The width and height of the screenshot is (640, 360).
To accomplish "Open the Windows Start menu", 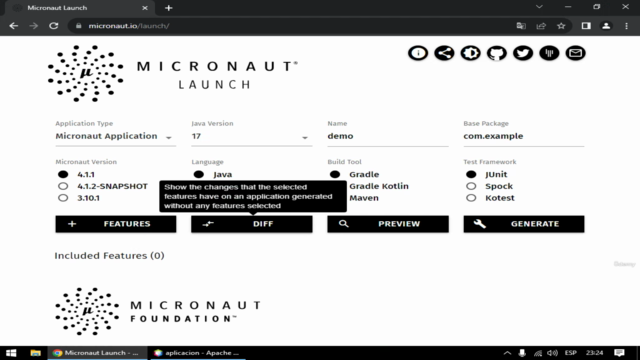I will pos(11,353).
